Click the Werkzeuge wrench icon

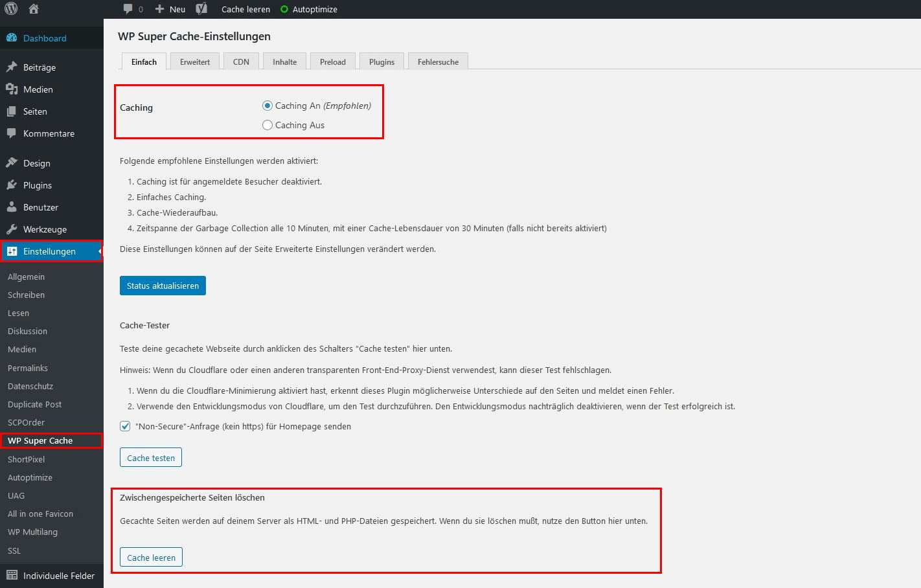click(x=12, y=229)
